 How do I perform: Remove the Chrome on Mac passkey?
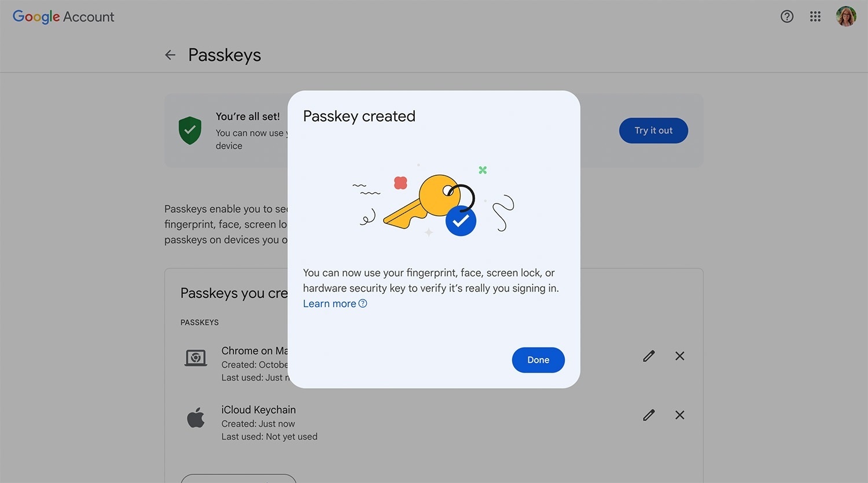pos(680,356)
